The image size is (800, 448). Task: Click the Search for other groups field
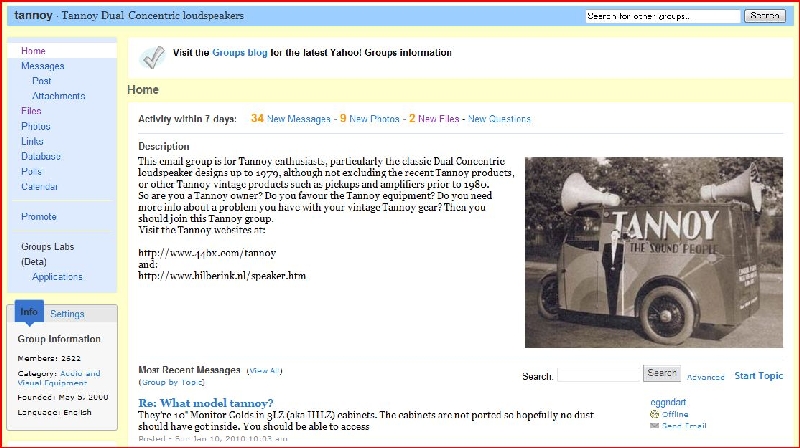point(662,16)
